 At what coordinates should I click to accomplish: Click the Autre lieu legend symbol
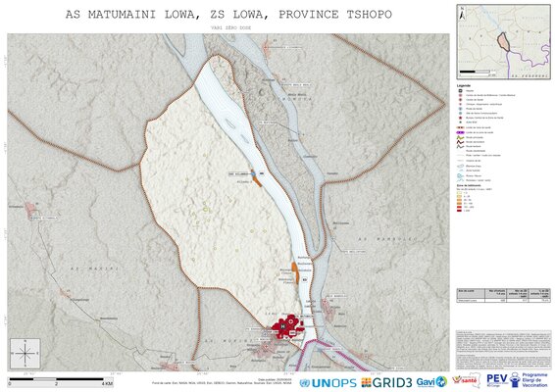pyautogui.click(x=460, y=122)
